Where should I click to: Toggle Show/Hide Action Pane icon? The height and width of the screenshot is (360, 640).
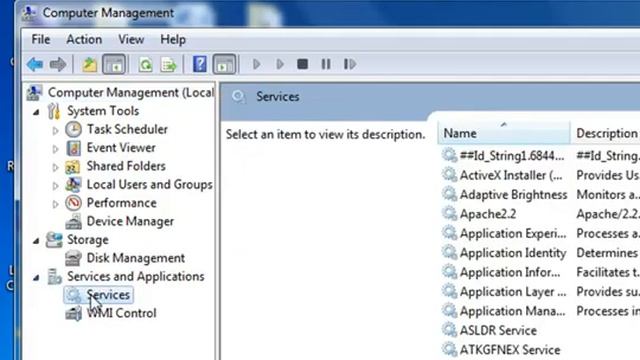(x=224, y=64)
